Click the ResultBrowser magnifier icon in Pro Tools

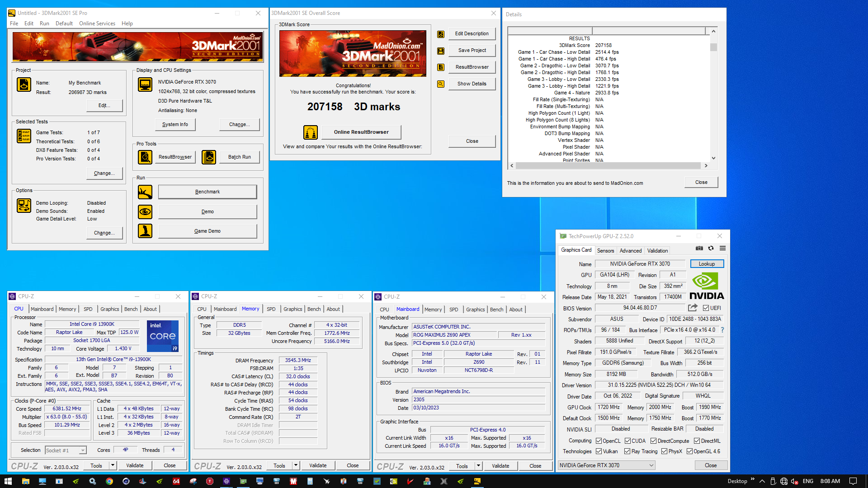point(145,157)
